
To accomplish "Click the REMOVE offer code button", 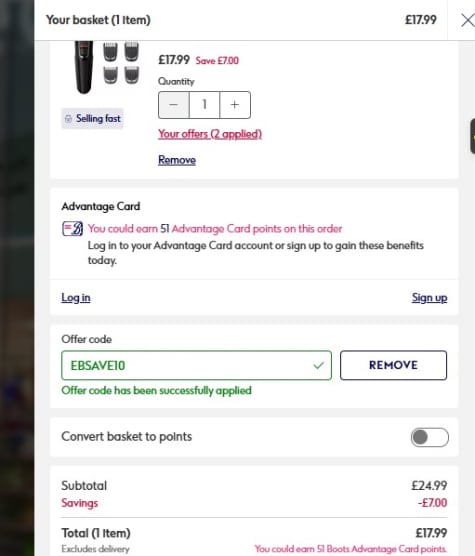I will pyautogui.click(x=393, y=365).
